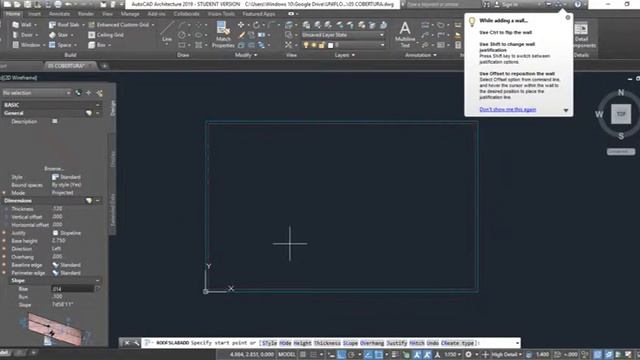Image resolution: width=640 pixels, height=360 pixels.
Task: Toggle General section illustration bulb
Action: click(x=89, y=113)
